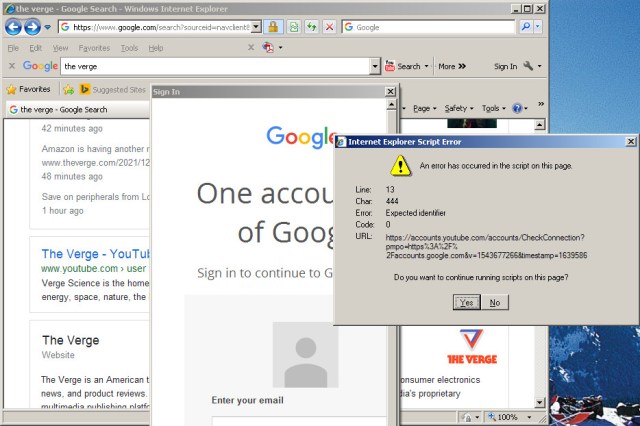Click the Sign In popup scroll up arrow

(391, 105)
